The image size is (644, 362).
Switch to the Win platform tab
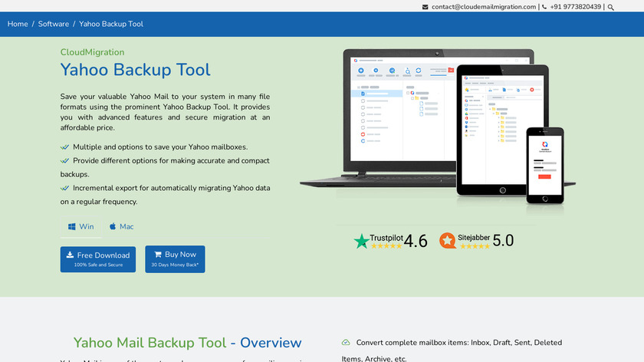tap(80, 227)
